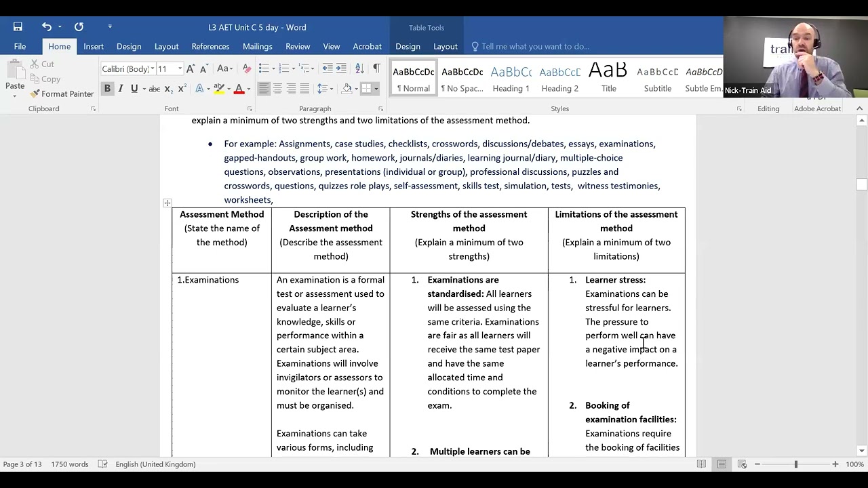Open Customize Quick Access Toolbar dropdown

(109, 27)
